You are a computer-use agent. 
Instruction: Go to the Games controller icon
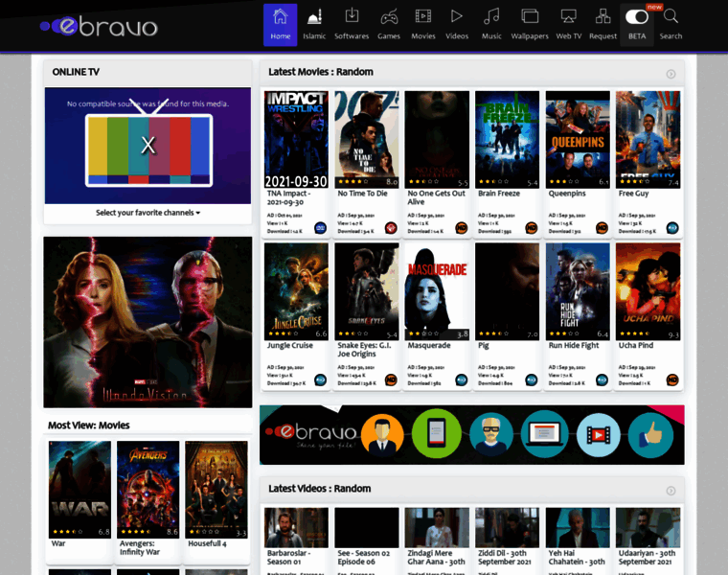click(389, 17)
